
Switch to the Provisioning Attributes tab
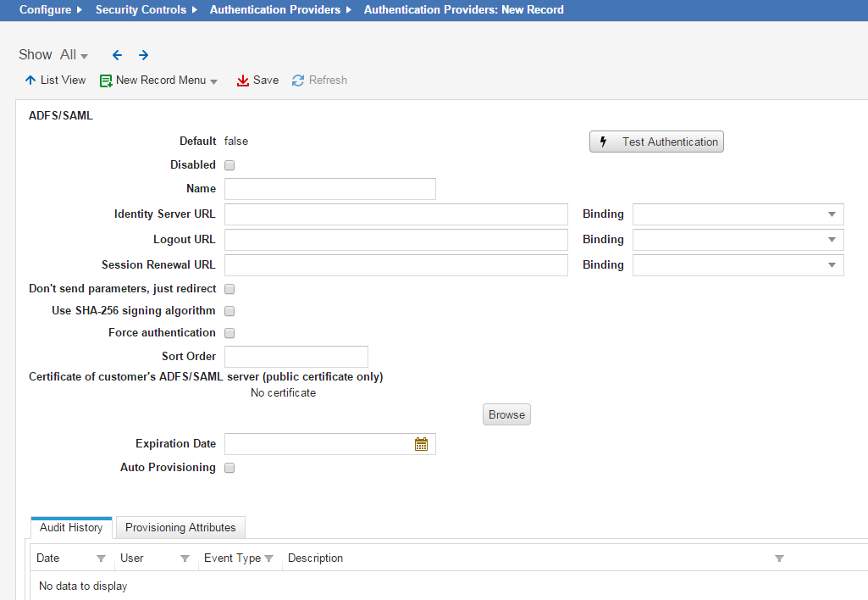point(180,527)
